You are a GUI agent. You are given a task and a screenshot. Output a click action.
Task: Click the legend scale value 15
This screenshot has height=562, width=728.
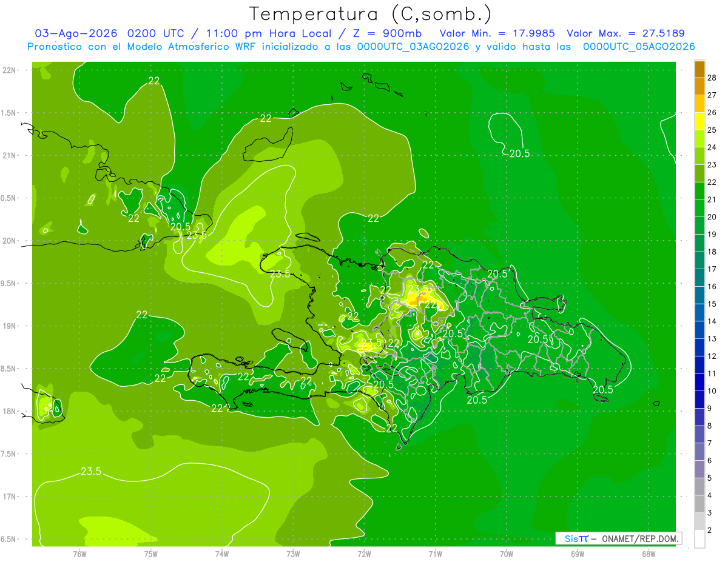712,304
